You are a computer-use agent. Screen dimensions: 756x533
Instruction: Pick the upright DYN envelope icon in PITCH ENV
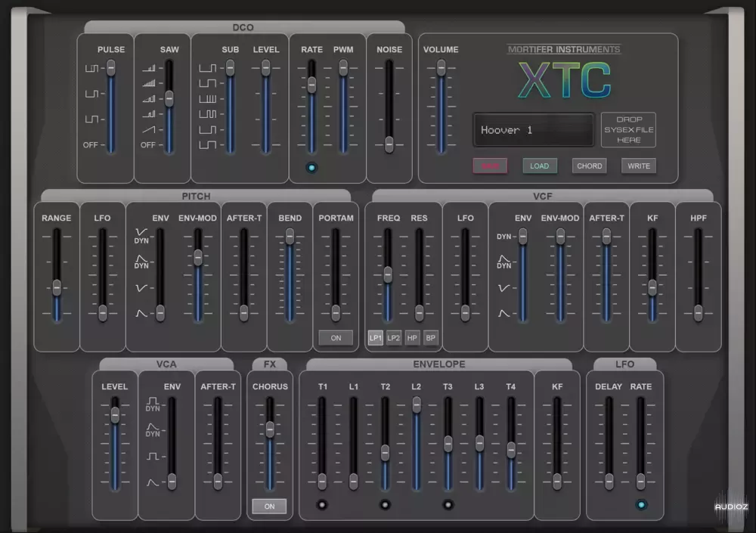tap(141, 262)
